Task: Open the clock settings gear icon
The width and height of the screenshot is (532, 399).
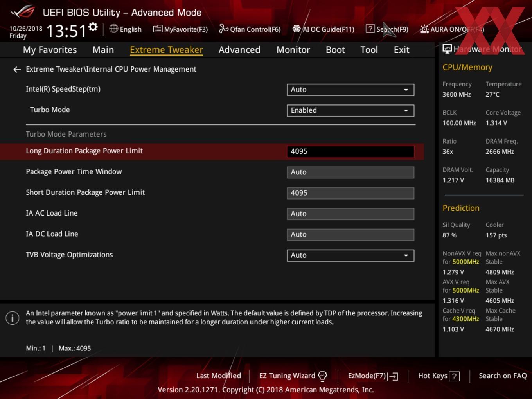Action: pos(93,27)
